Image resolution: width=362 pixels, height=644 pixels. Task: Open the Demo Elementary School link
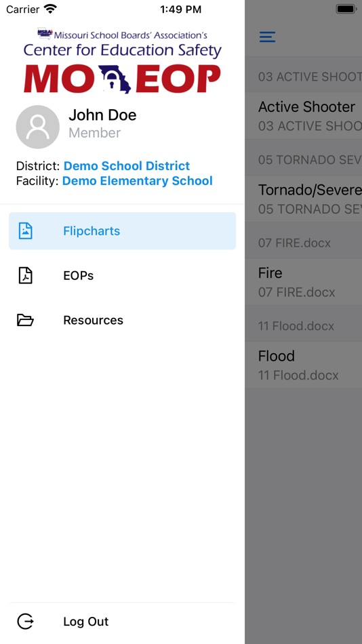point(137,181)
